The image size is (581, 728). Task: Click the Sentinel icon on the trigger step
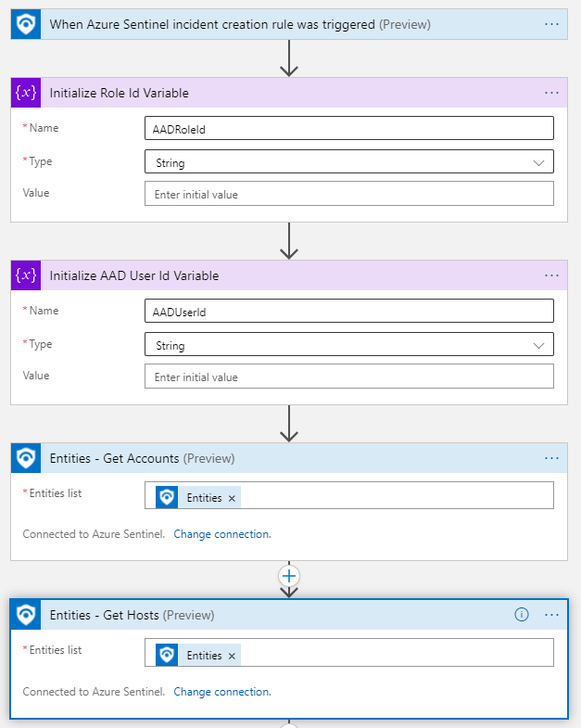tap(25, 24)
